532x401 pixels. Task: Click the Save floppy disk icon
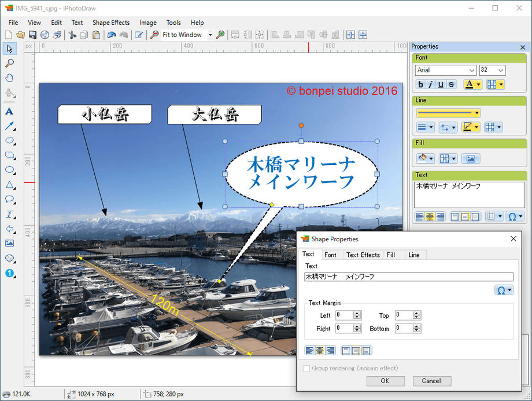(x=32, y=35)
